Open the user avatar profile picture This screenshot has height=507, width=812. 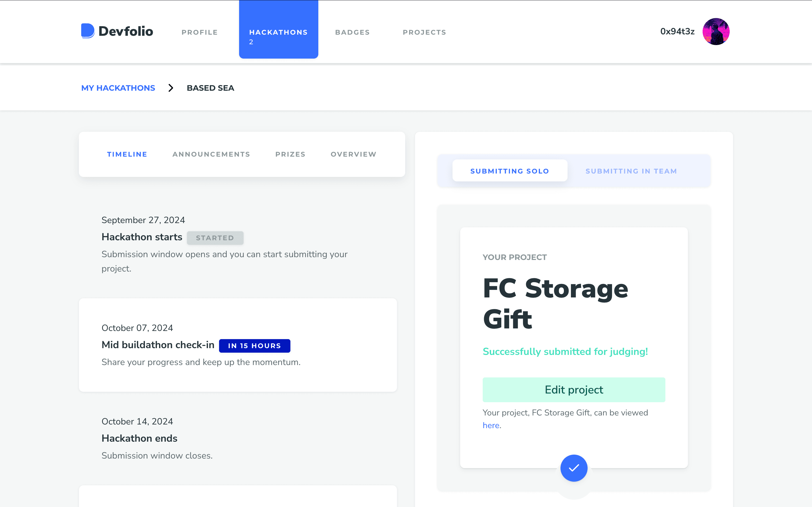tap(716, 32)
